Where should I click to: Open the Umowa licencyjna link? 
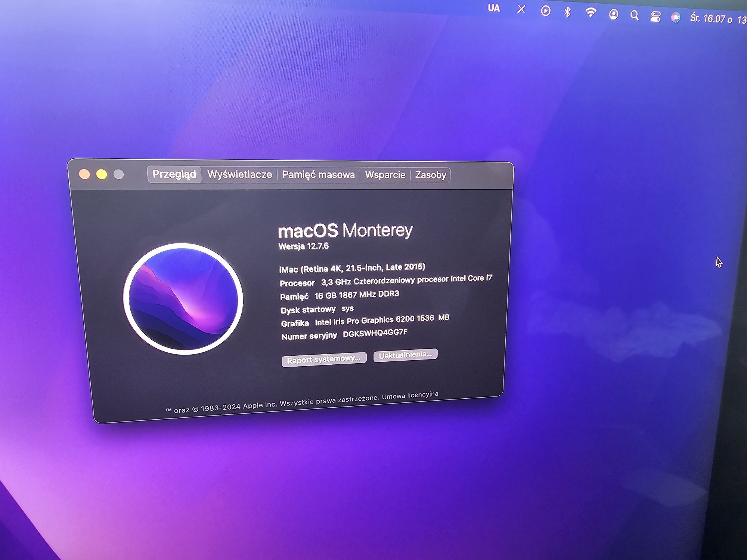click(410, 395)
